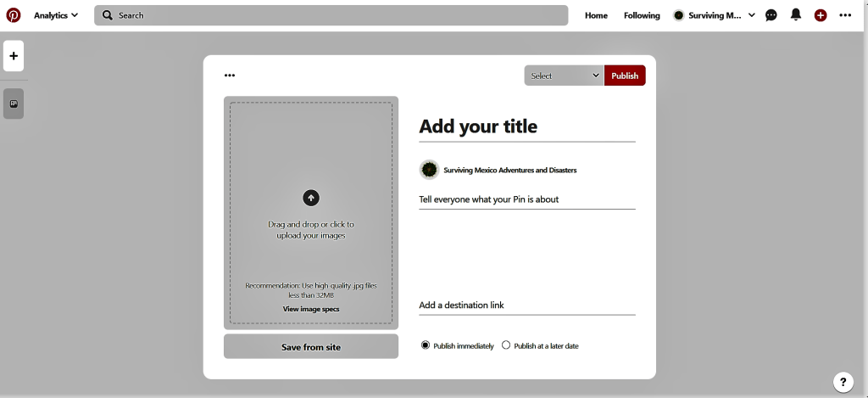Select Publish at a later date
Screen dimensions: 868x398
[507, 345]
